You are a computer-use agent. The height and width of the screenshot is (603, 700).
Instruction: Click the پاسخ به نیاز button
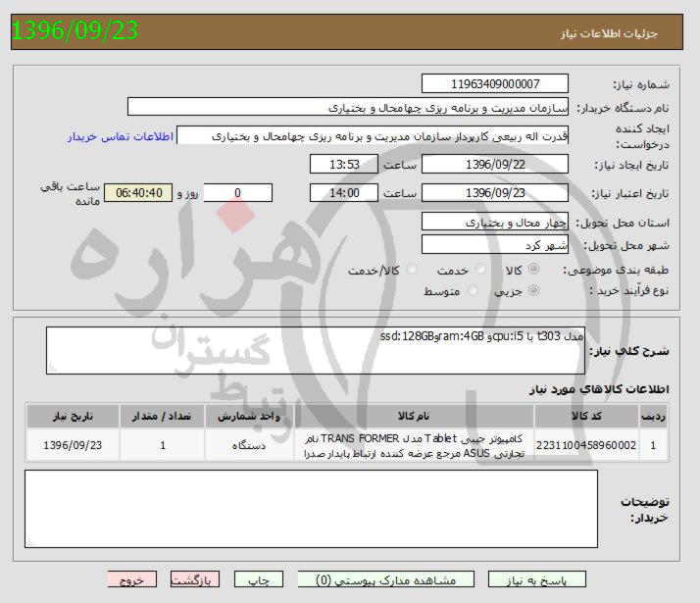[x=536, y=579]
